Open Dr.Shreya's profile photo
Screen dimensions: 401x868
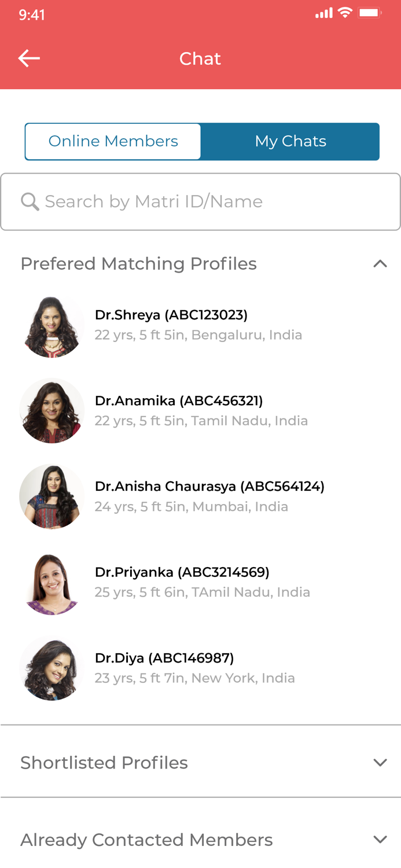point(52,325)
